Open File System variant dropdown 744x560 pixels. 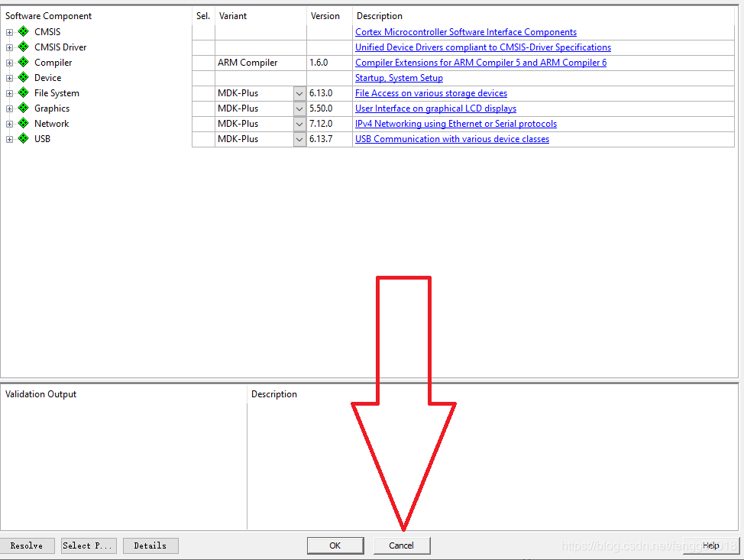[x=299, y=93]
